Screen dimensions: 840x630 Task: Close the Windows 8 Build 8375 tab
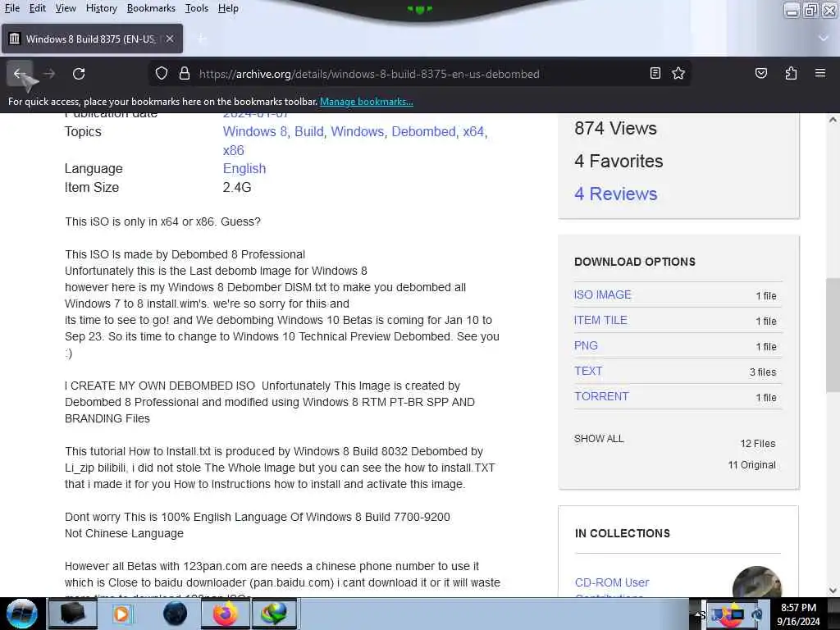pos(170,39)
